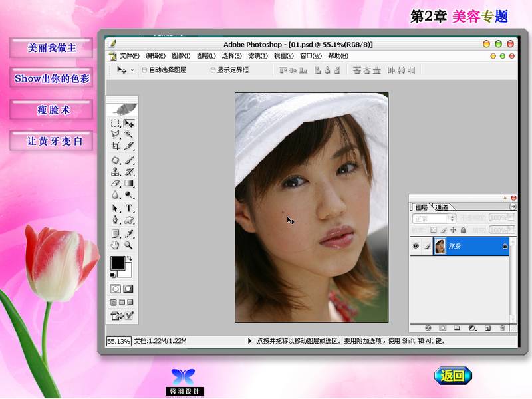Select the Healing/Patch tool
The width and height of the screenshot is (532, 399).
tap(115, 160)
